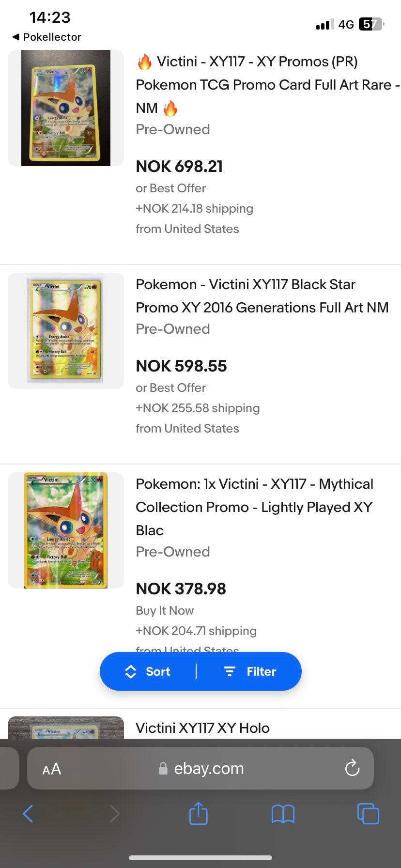This screenshot has height=868, width=401.
Task: Reload the ebay.com page
Action: [352, 768]
